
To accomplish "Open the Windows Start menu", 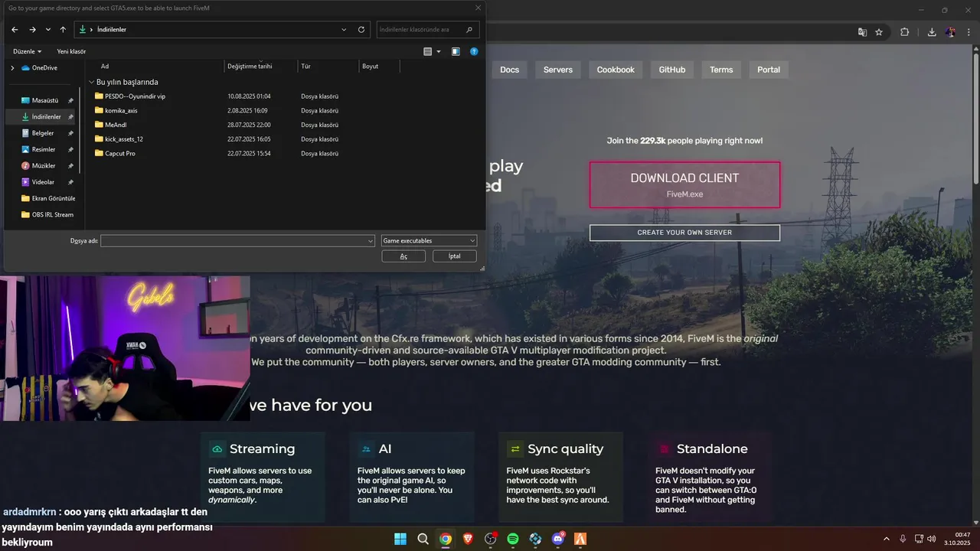I will tap(400, 539).
